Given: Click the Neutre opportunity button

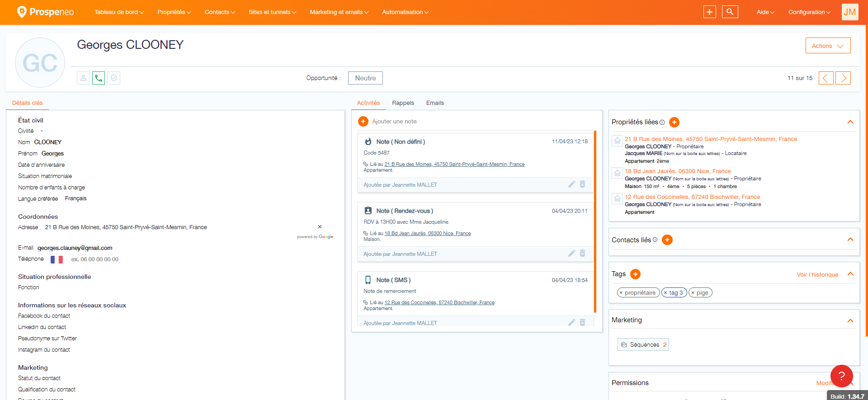Looking at the screenshot, I should click(365, 78).
